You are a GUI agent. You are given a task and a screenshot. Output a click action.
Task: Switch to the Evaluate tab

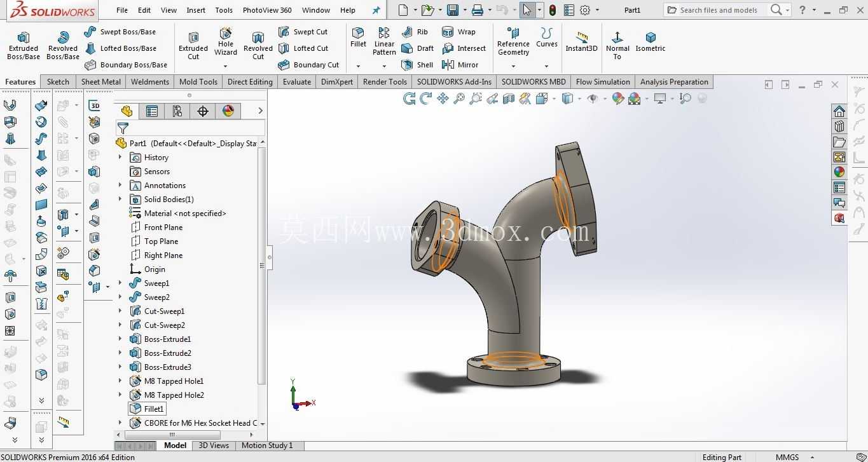coord(297,82)
